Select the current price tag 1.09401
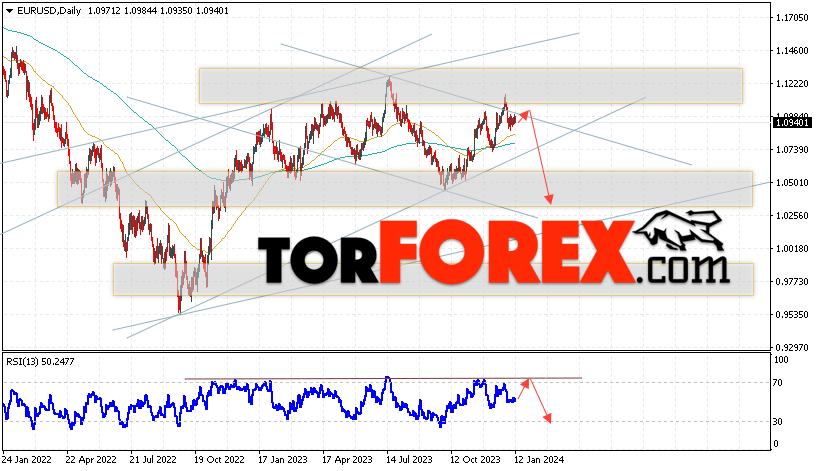The image size is (816, 471). point(792,123)
